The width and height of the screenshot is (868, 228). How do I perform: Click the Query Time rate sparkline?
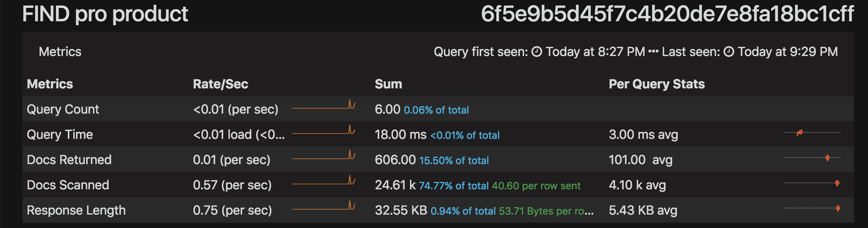pos(324,131)
